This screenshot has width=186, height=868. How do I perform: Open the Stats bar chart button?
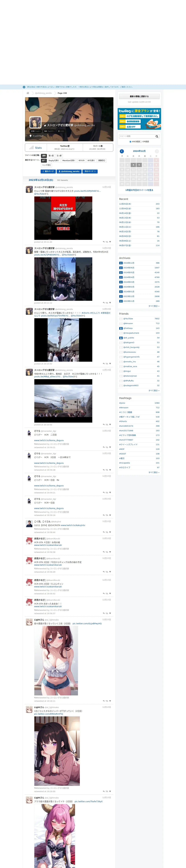35,148
